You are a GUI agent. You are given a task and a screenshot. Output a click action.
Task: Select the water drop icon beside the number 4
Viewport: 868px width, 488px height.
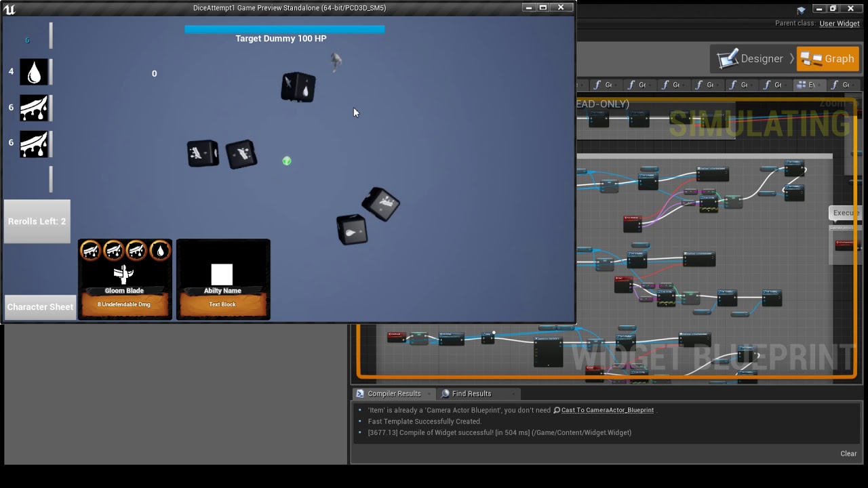point(34,72)
